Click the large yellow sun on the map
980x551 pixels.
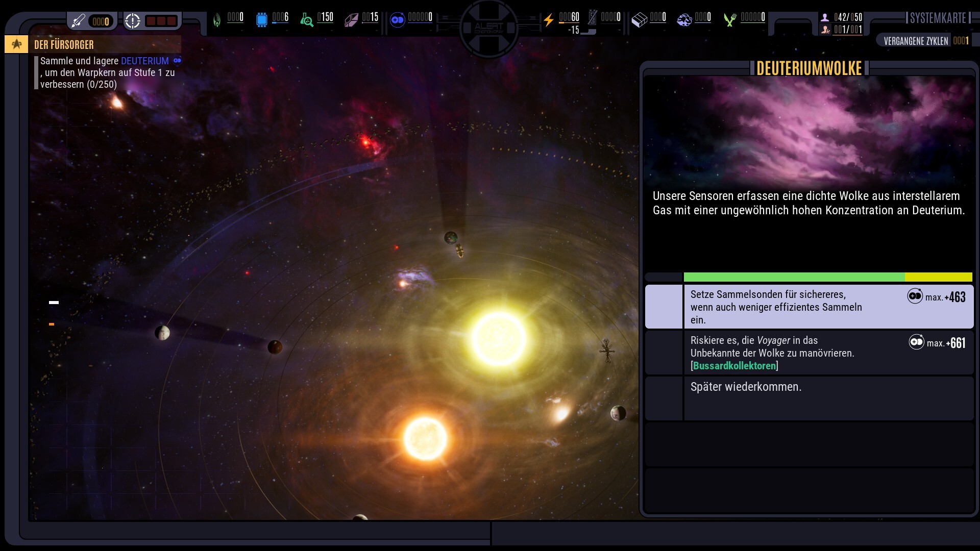499,338
